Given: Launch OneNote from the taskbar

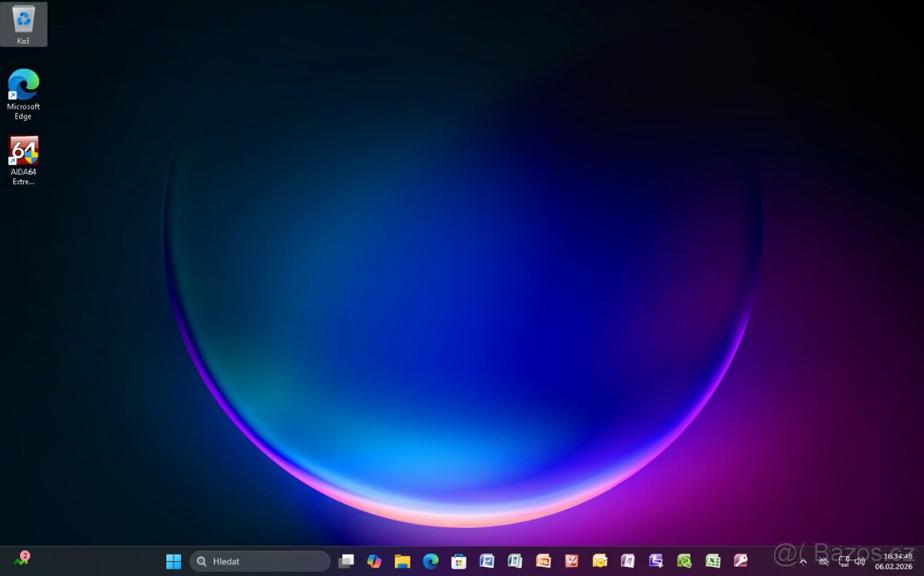Looking at the screenshot, I should pyautogui.click(x=628, y=561).
